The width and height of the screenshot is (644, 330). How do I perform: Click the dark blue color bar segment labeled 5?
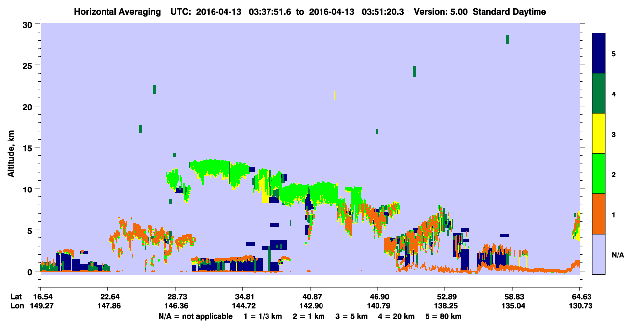(599, 53)
